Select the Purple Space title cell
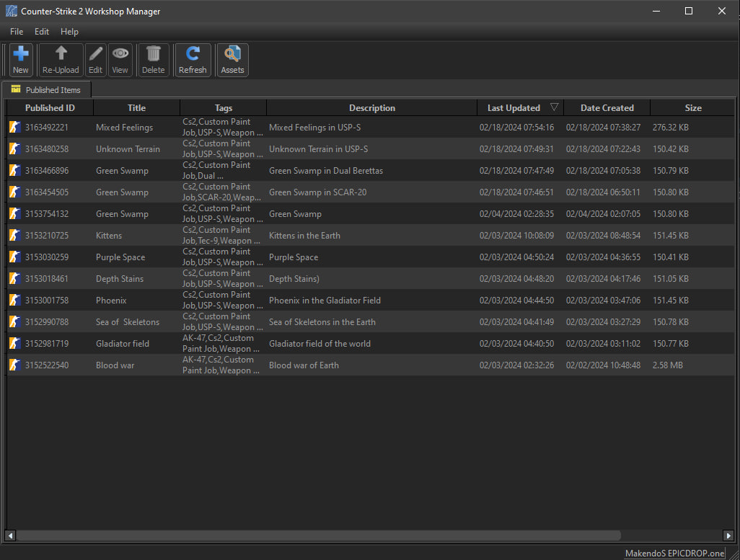 120,257
